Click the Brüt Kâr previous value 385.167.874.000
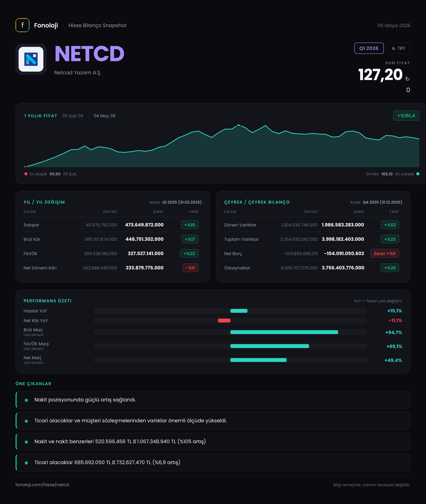This screenshot has height=504, width=426. 101,239
